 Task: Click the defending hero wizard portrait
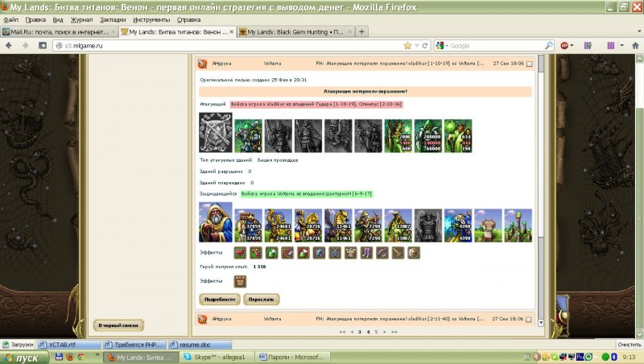tap(215, 222)
